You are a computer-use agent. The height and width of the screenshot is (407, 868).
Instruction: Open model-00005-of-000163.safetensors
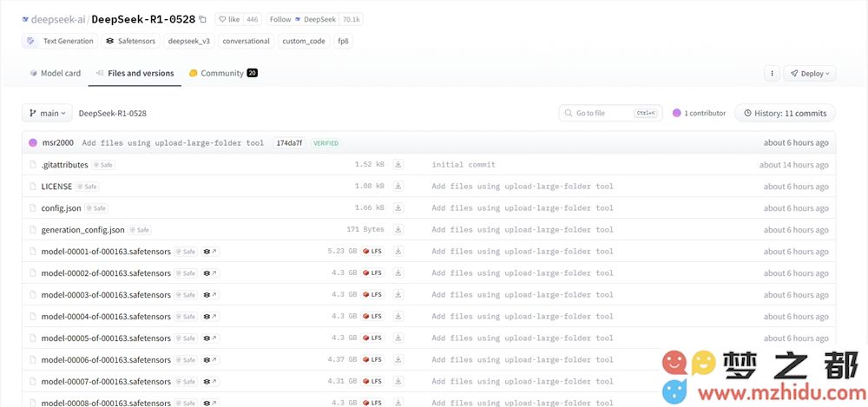(x=106, y=338)
